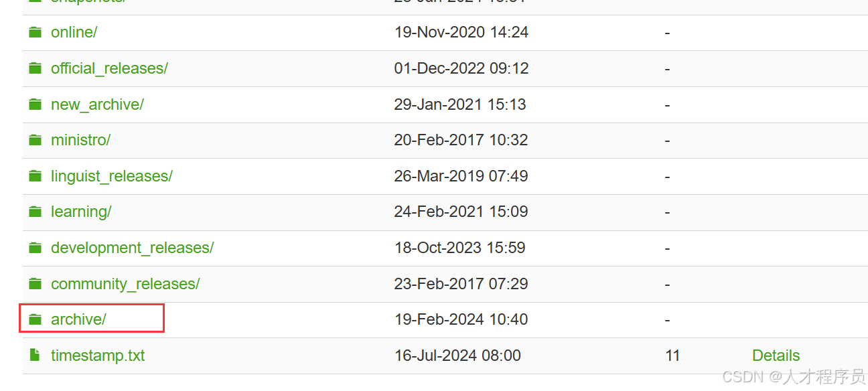The image size is (868, 391).
Task: Click the community_releases folder icon
Action: 35,284
